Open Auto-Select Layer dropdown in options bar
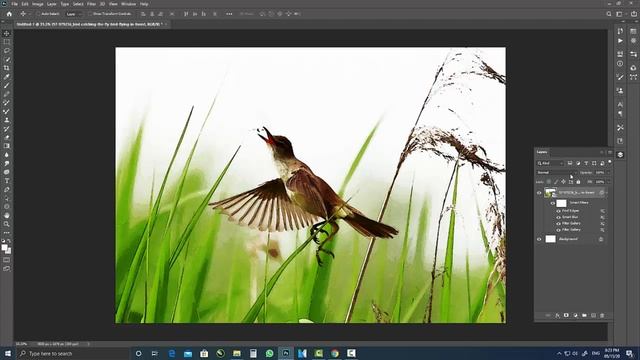Image resolution: width=640 pixels, height=360 pixels. 73,14
